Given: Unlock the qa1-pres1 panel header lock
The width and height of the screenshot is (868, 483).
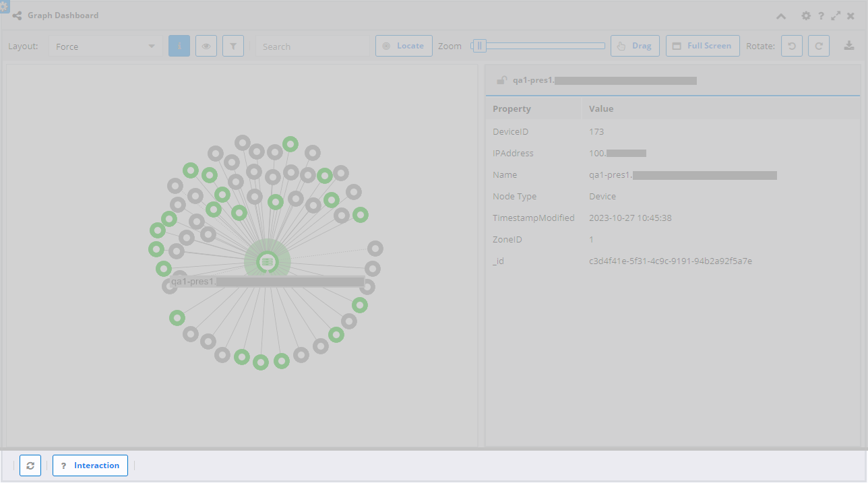Looking at the screenshot, I should (501, 79).
